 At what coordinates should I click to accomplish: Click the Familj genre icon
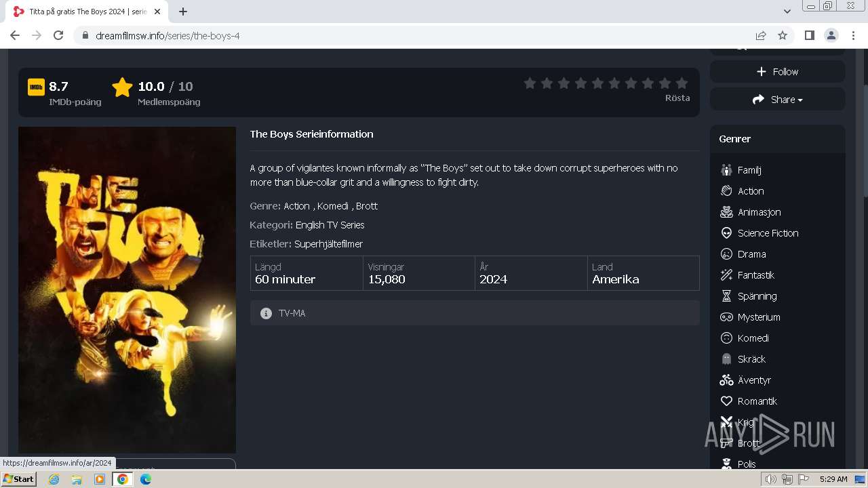click(x=726, y=170)
